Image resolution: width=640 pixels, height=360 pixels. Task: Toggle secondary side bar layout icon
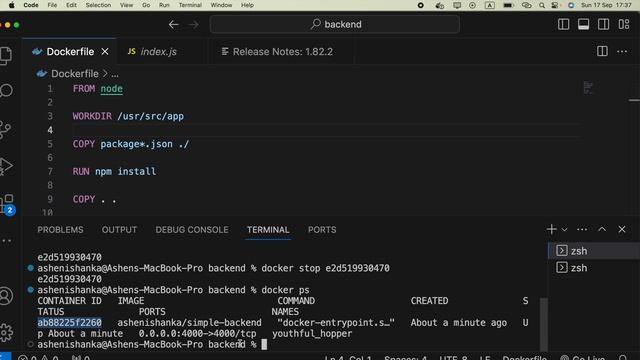(x=603, y=24)
